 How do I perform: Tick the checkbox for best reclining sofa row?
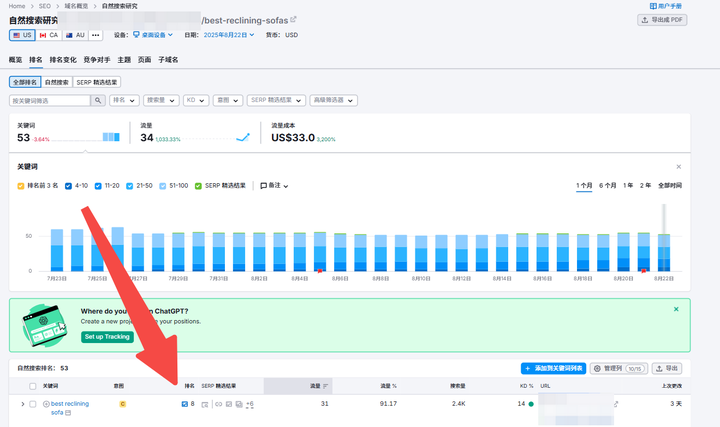[33, 404]
